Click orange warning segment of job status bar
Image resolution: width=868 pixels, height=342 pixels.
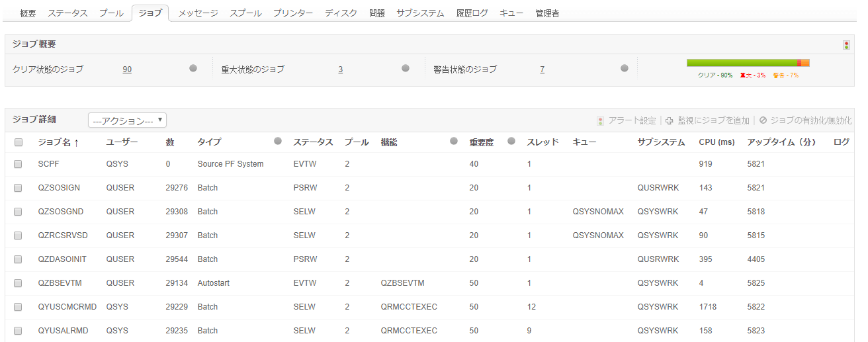click(x=806, y=63)
